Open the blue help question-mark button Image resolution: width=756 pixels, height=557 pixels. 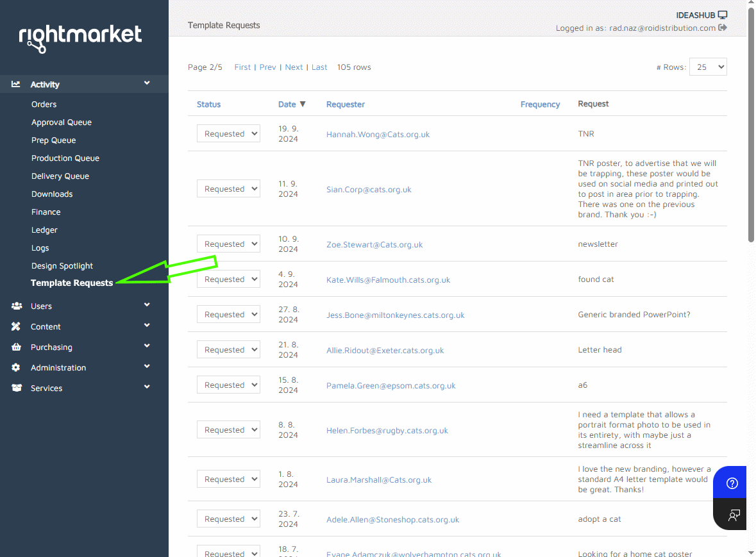[732, 483]
